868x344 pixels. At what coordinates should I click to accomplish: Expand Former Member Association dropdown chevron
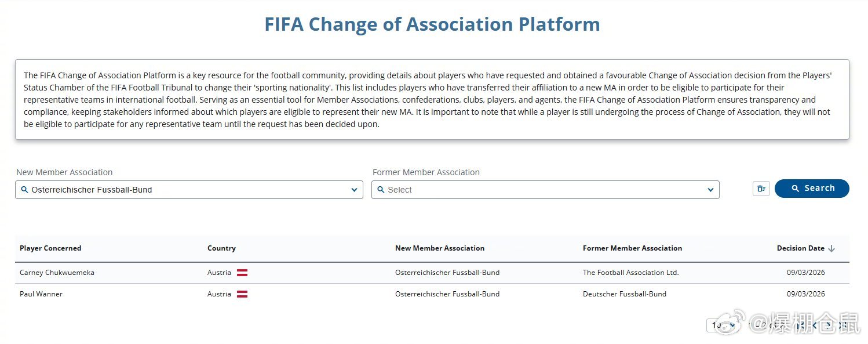click(x=710, y=190)
